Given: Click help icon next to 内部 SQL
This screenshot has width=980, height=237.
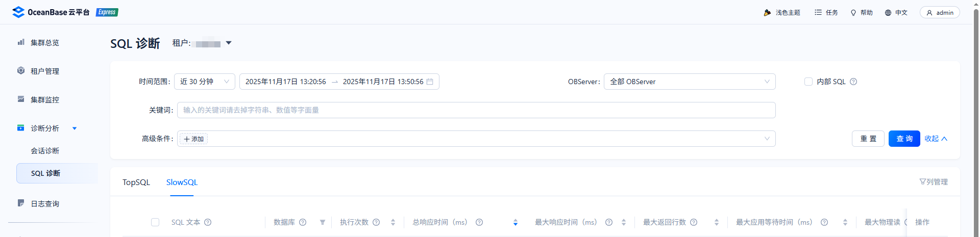Looking at the screenshot, I should click(x=853, y=82).
